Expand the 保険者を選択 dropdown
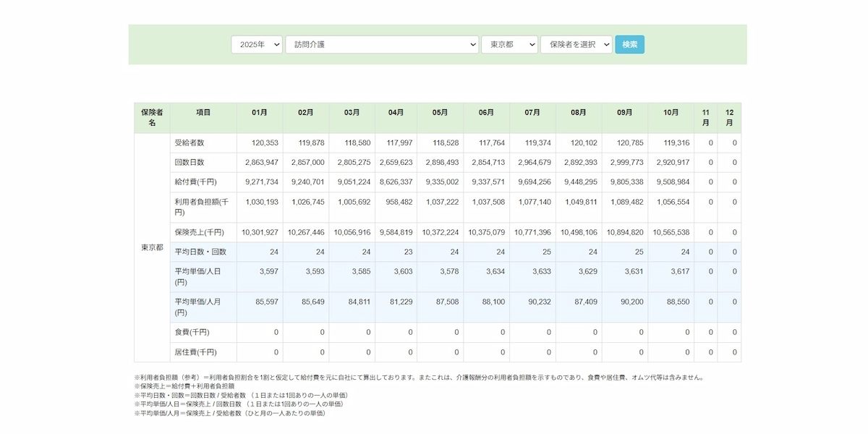This screenshot has height=434, width=868. click(576, 45)
